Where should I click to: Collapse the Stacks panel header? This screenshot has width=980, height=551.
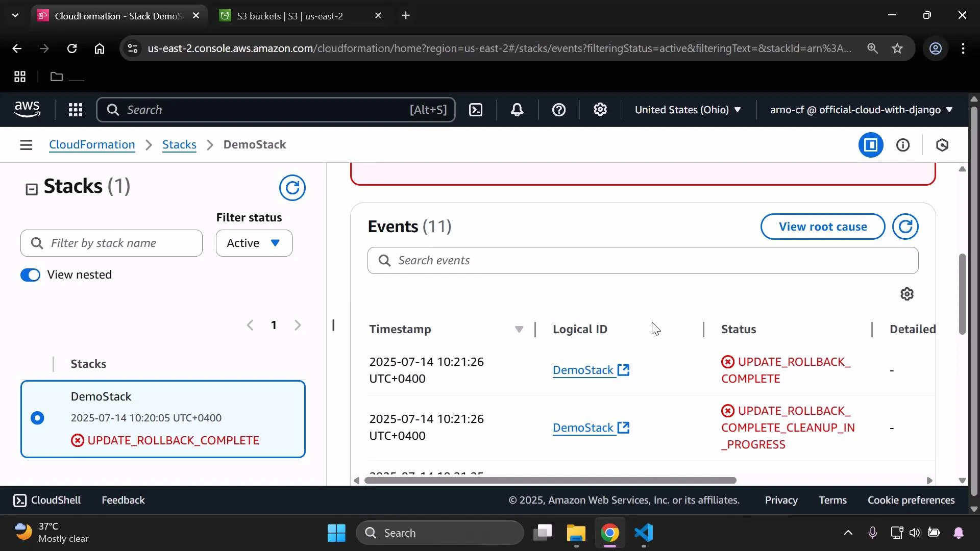(32, 188)
